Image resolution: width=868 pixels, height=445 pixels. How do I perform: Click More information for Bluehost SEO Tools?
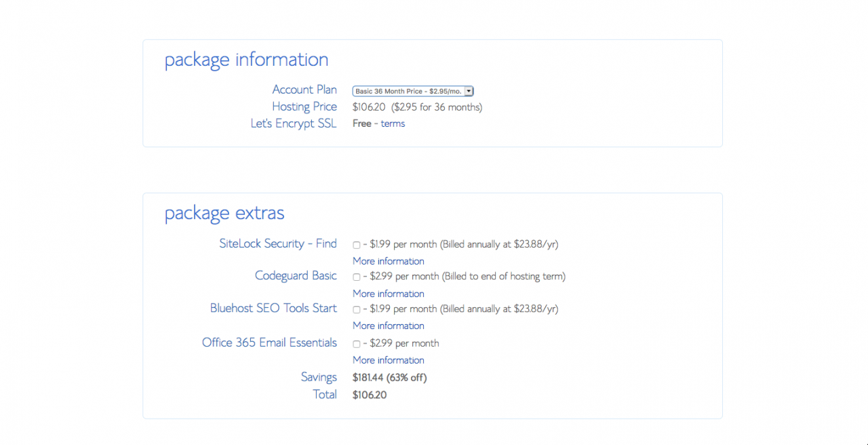pos(388,326)
